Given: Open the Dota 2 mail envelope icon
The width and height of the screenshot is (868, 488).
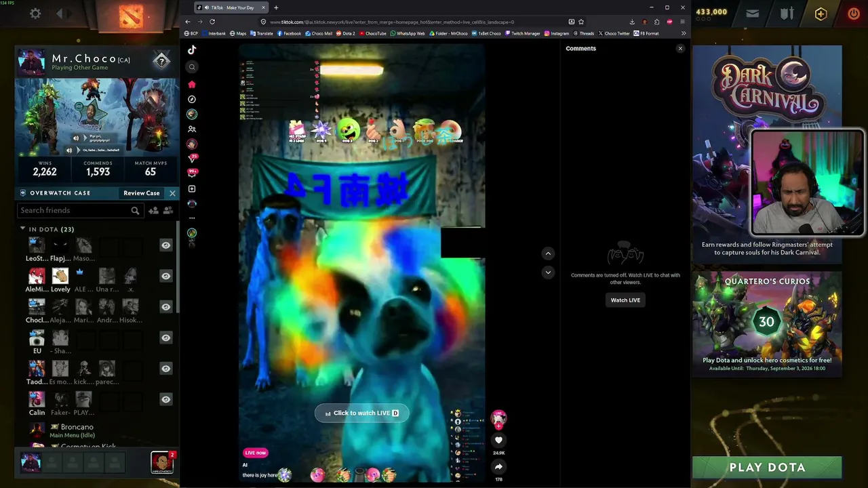Looking at the screenshot, I should click(753, 13).
